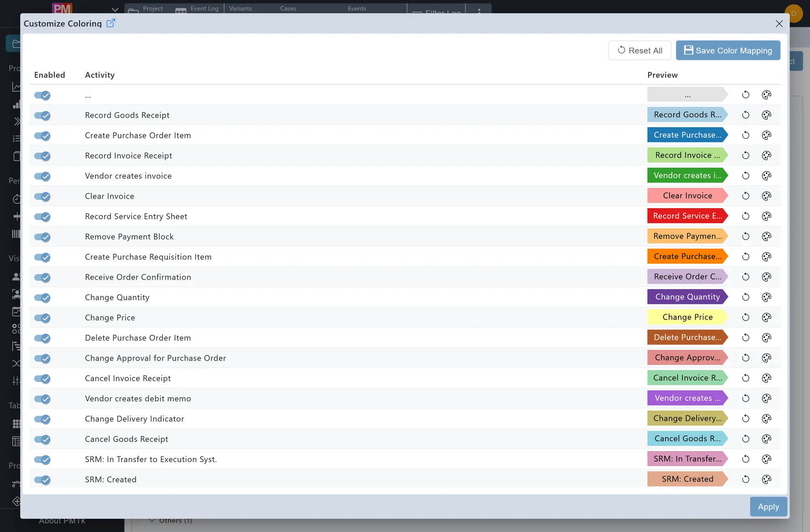Image resolution: width=810 pixels, height=532 pixels.
Task: Click the Reset All button
Action: (639, 50)
